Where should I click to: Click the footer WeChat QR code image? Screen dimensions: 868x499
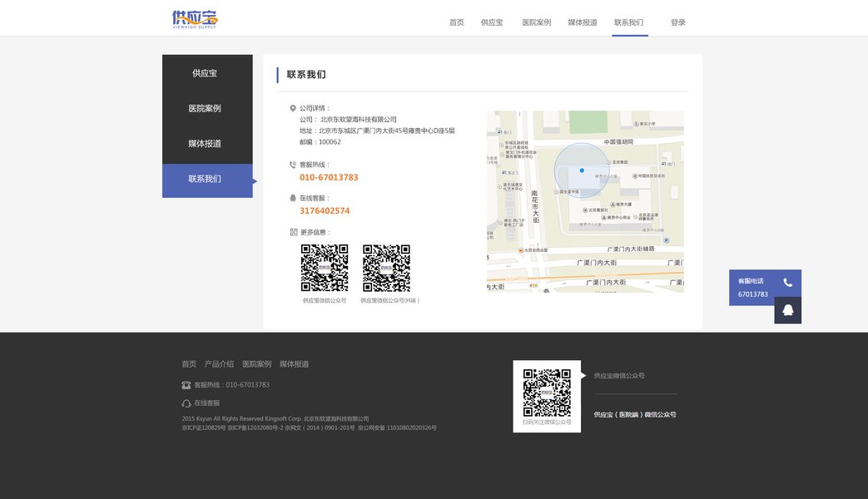(547, 393)
